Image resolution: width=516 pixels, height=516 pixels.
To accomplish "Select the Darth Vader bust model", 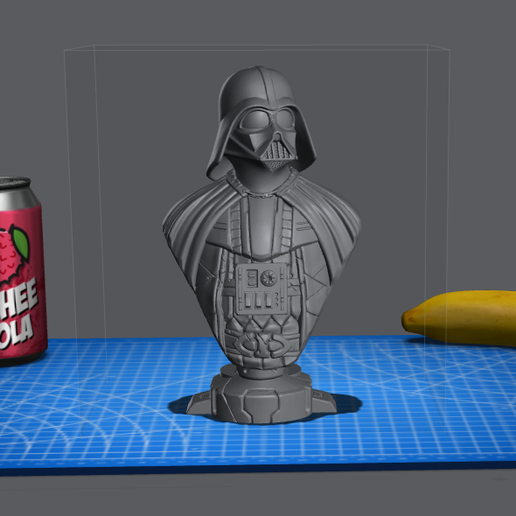I will pyautogui.click(x=262, y=245).
